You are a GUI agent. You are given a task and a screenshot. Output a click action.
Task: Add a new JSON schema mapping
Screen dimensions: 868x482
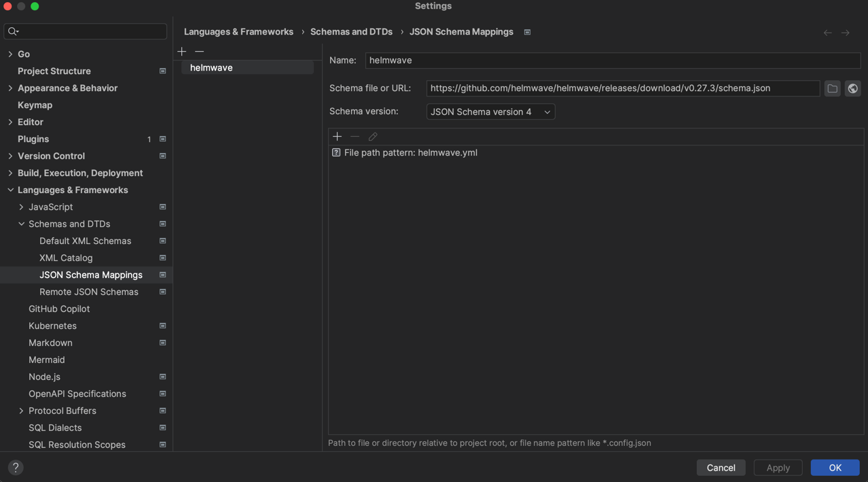(x=182, y=52)
